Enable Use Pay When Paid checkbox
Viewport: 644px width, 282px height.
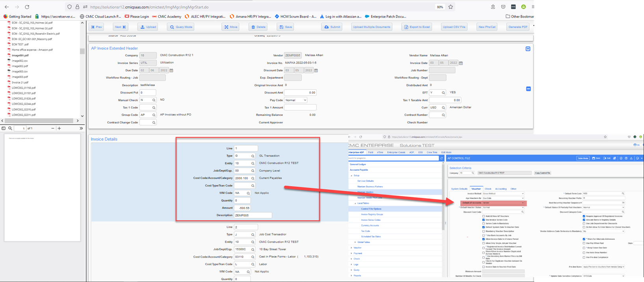point(584,243)
